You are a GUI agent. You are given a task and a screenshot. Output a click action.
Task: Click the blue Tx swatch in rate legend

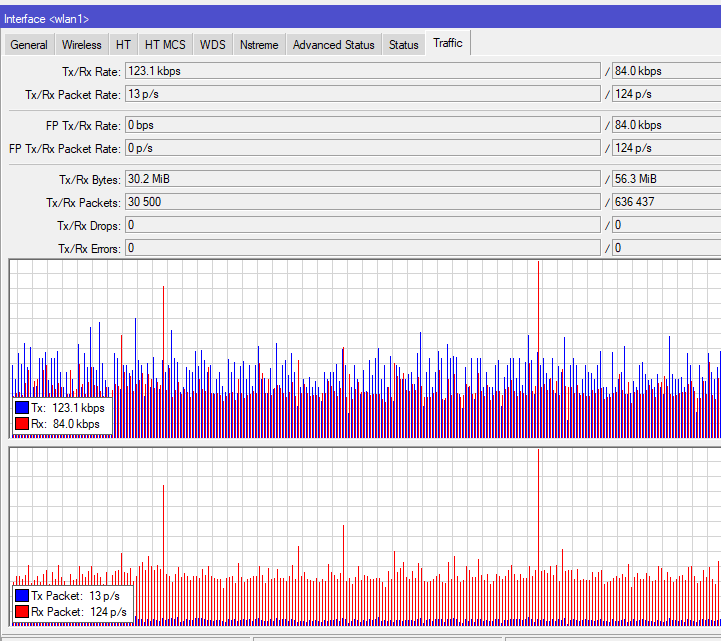point(22,408)
